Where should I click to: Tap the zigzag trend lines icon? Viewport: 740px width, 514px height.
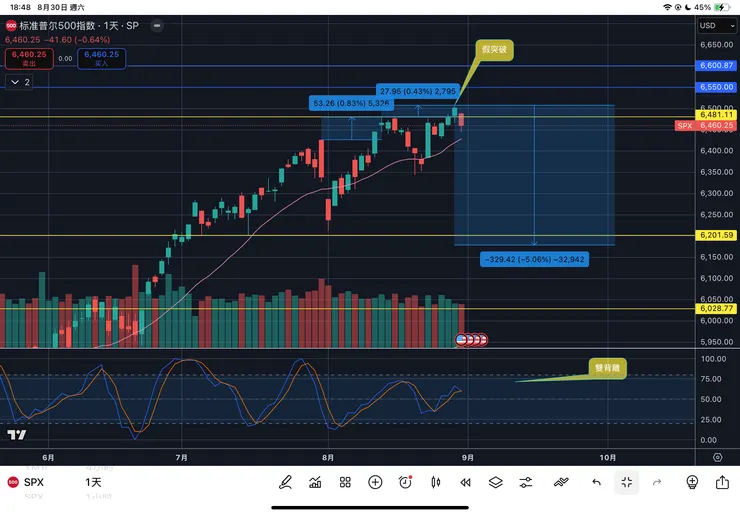tap(561, 482)
